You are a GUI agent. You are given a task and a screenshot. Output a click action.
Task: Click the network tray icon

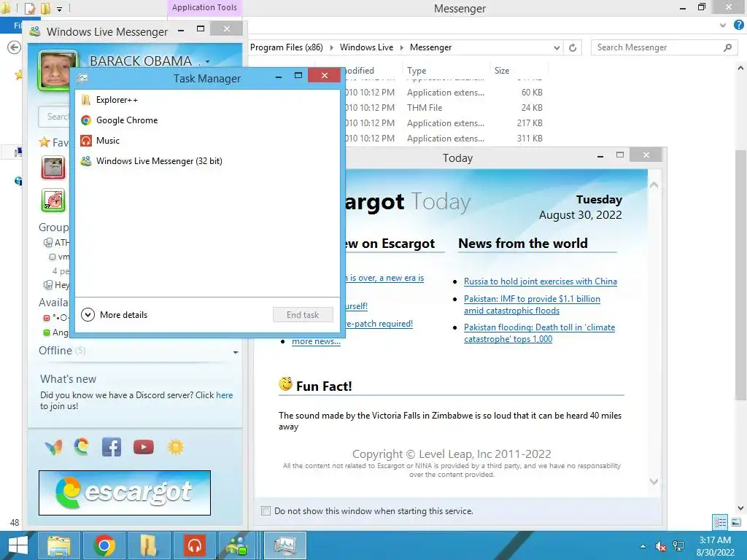tap(678, 546)
